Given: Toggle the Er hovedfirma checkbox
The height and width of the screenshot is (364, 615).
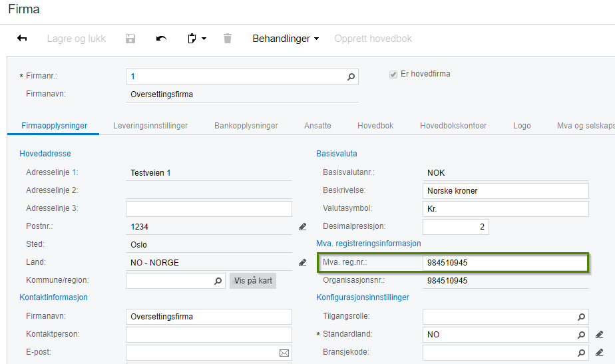Looking at the screenshot, I should click(393, 75).
